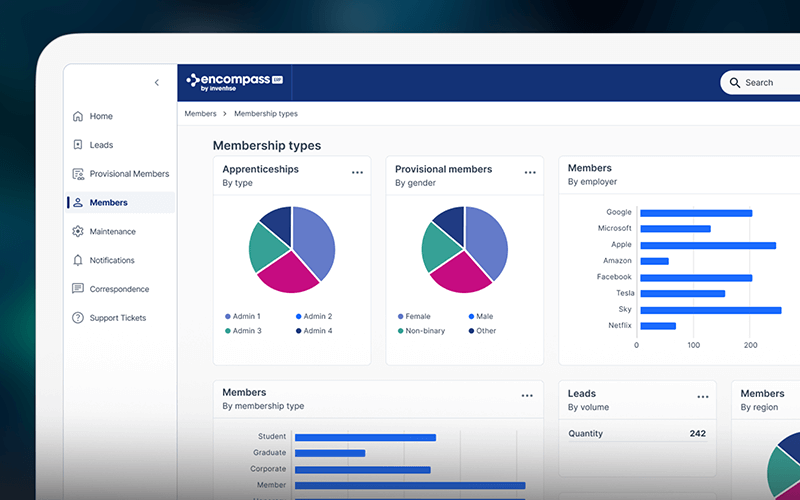
Task: Click the Correspondence message icon
Action: click(78, 289)
